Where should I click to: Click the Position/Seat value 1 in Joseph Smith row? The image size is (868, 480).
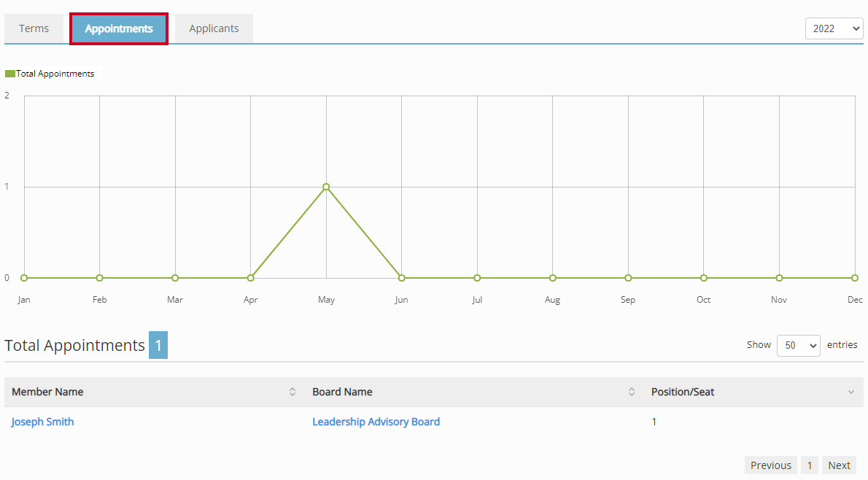654,422
